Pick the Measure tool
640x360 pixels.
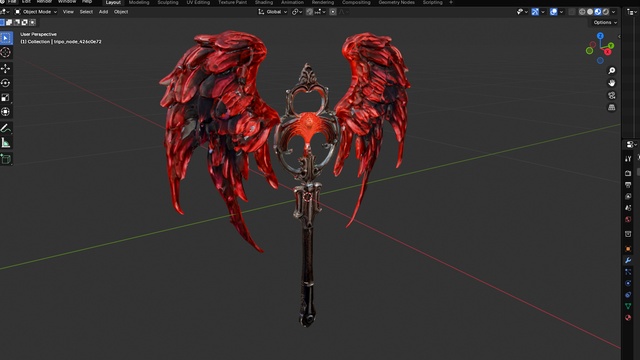6,143
